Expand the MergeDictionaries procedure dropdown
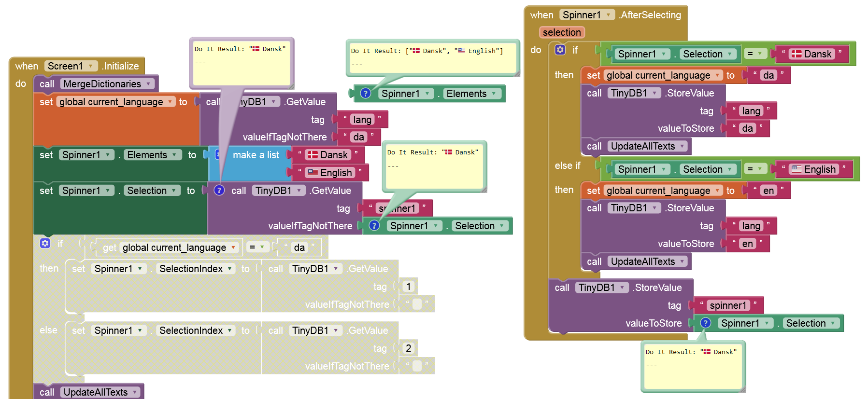The image size is (868, 399). tap(149, 84)
